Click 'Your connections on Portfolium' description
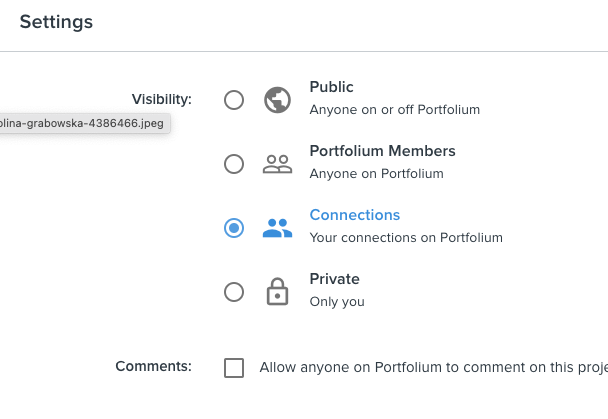608x419 pixels. click(x=406, y=238)
